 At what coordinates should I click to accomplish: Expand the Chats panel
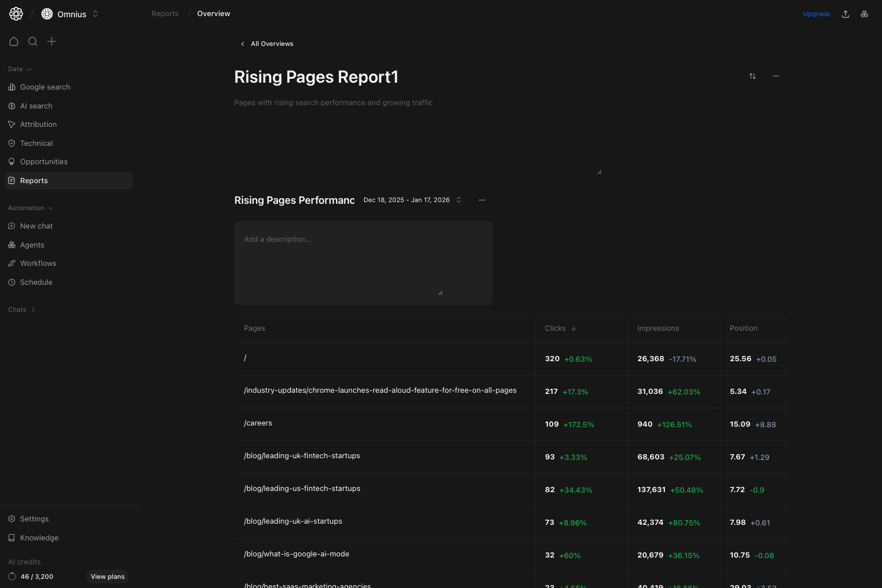pyautogui.click(x=21, y=310)
